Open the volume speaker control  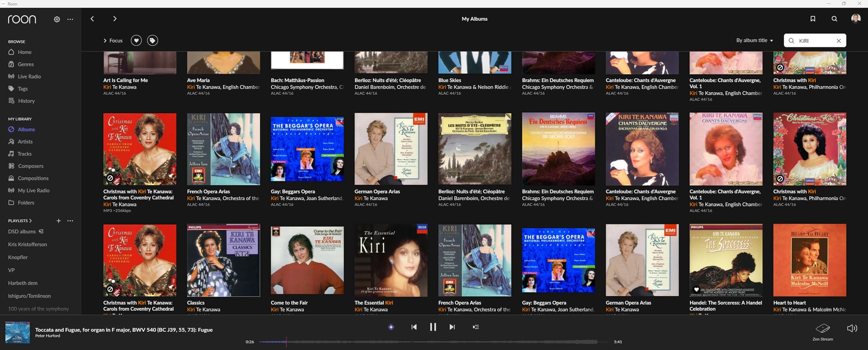(852, 328)
